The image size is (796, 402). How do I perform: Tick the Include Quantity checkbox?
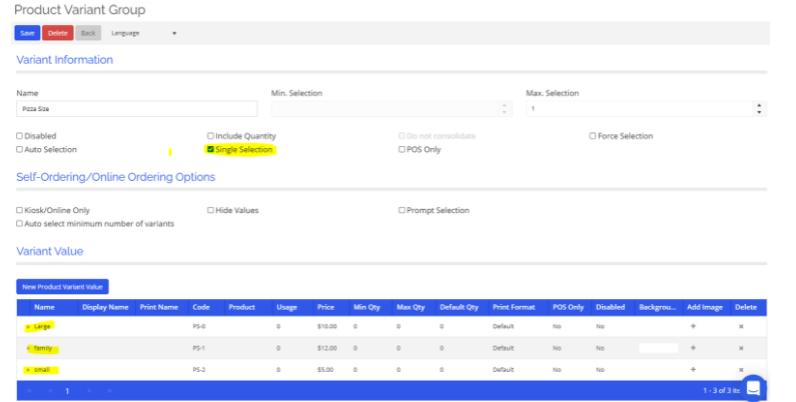click(210, 136)
